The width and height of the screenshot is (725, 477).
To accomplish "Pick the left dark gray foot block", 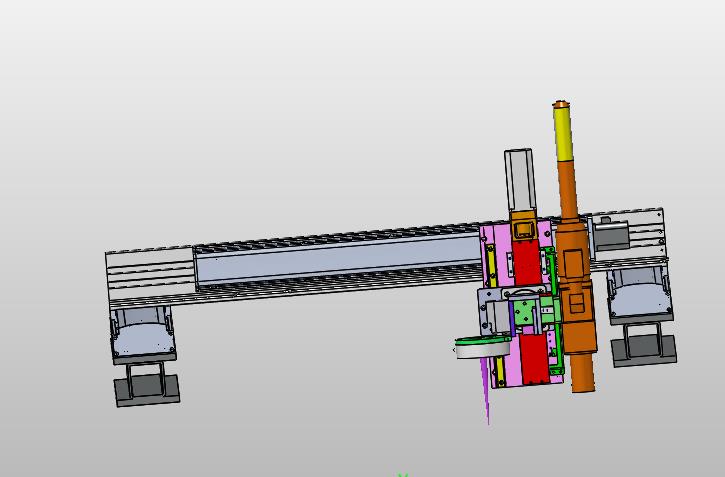I will coord(147,387).
